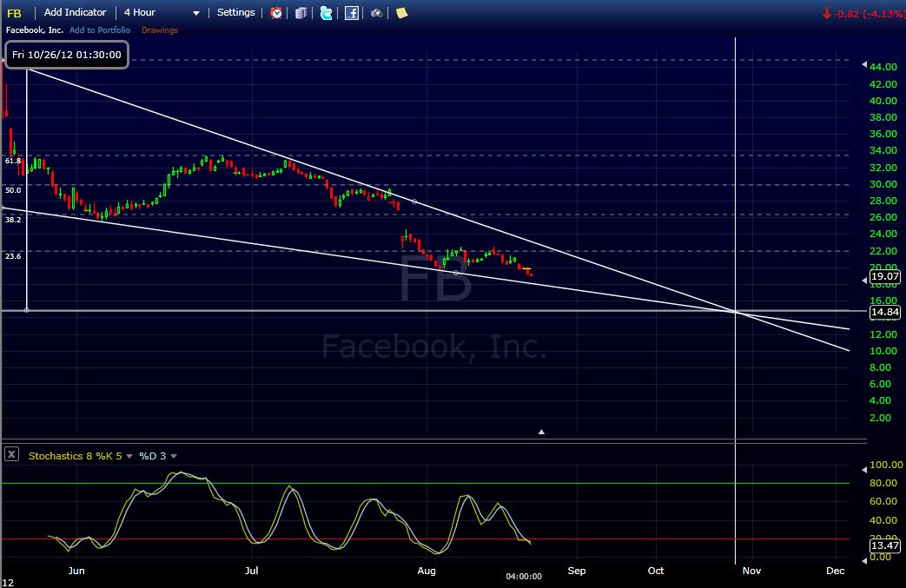This screenshot has height=588, width=906.
Task: Click the Facebook, Inc. company name
Action: (x=35, y=30)
